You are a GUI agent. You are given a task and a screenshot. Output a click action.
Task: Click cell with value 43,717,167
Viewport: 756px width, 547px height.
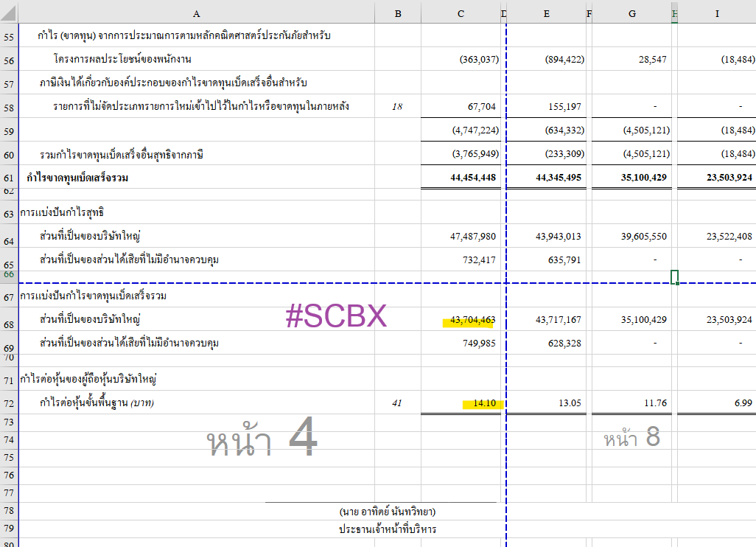point(559,320)
